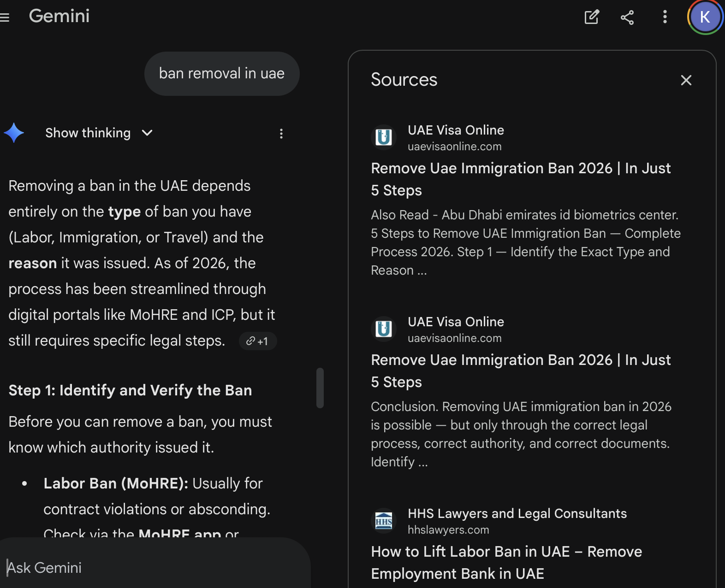Click the Sources panel heading
The height and width of the screenshot is (588, 725).
coord(404,80)
